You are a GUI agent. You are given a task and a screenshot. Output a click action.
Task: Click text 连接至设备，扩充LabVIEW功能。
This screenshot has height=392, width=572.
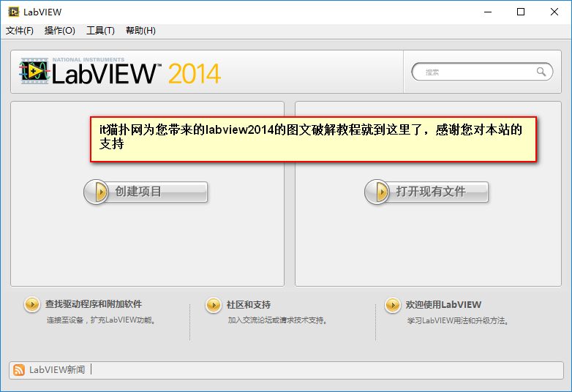(102, 320)
